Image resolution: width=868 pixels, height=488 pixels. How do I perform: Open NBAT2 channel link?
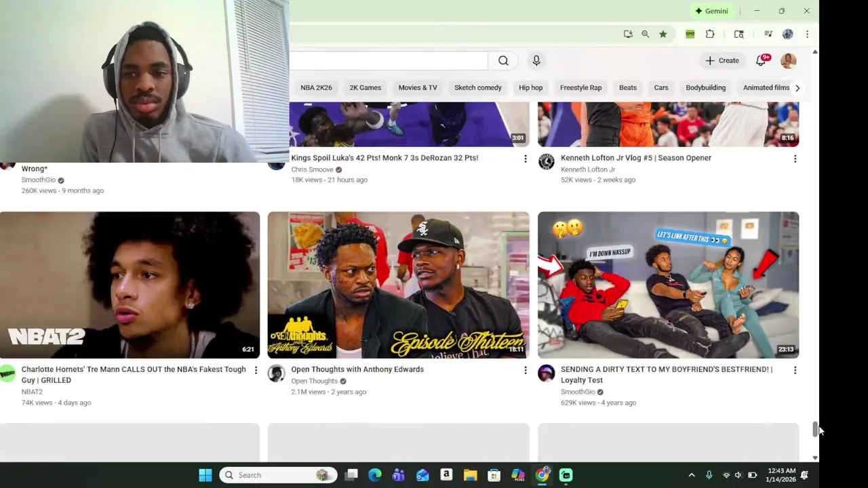pos(32,392)
